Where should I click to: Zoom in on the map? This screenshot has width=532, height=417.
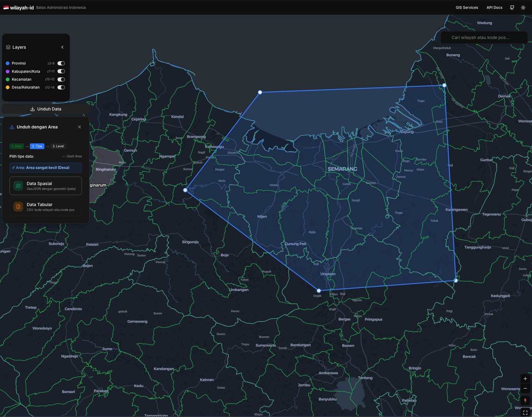(x=525, y=379)
